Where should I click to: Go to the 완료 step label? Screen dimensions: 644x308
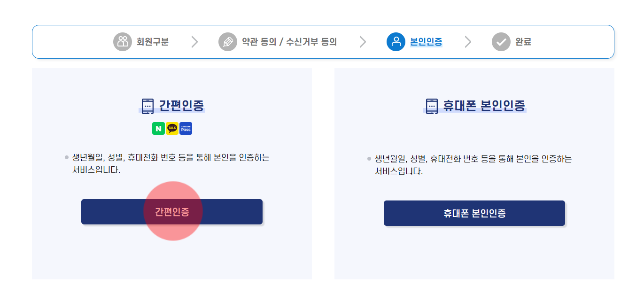click(x=524, y=42)
